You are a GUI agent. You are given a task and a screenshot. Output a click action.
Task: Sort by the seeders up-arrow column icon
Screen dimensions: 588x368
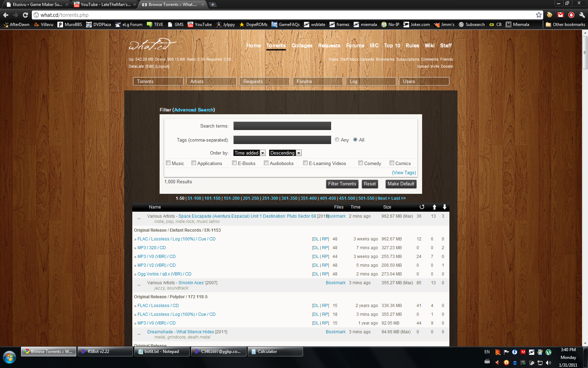tap(434, 207)
